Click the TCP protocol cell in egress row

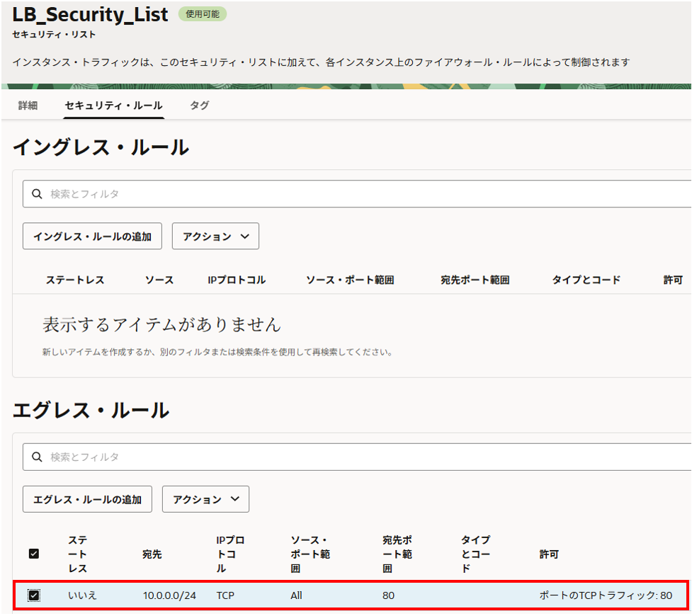coord(226,595)
